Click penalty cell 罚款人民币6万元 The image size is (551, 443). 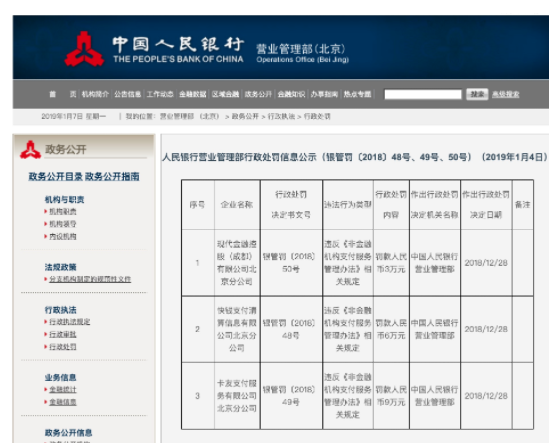391,329
